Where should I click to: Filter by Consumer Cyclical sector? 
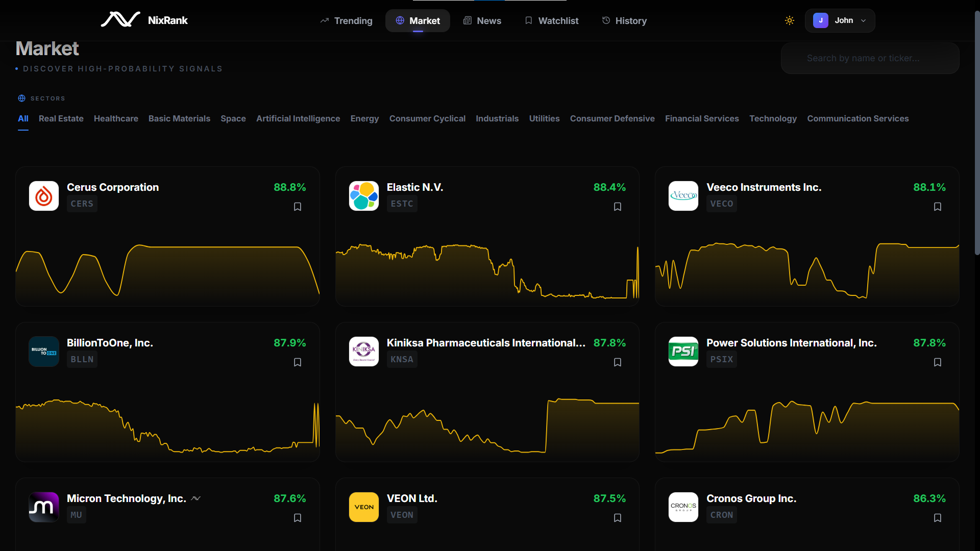[x=427, y=118]
